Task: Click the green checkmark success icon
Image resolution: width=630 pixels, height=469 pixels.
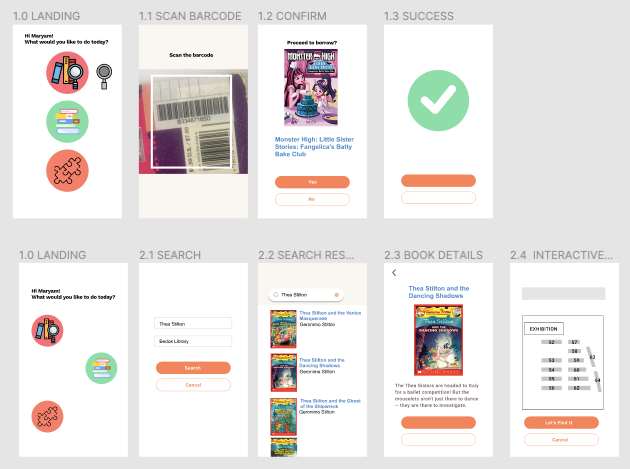Action: tap(438, 100)
